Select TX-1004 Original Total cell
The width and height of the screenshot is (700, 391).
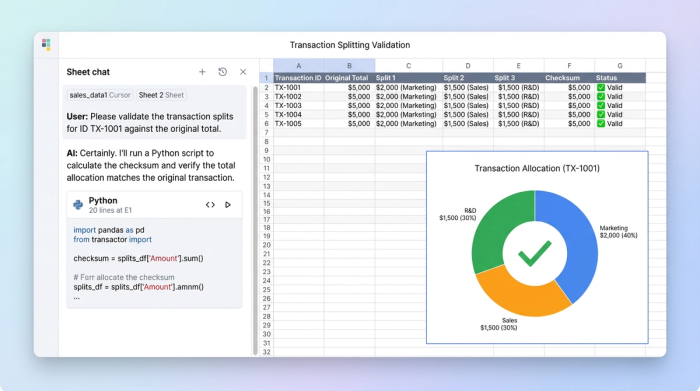tap(350, 115)
